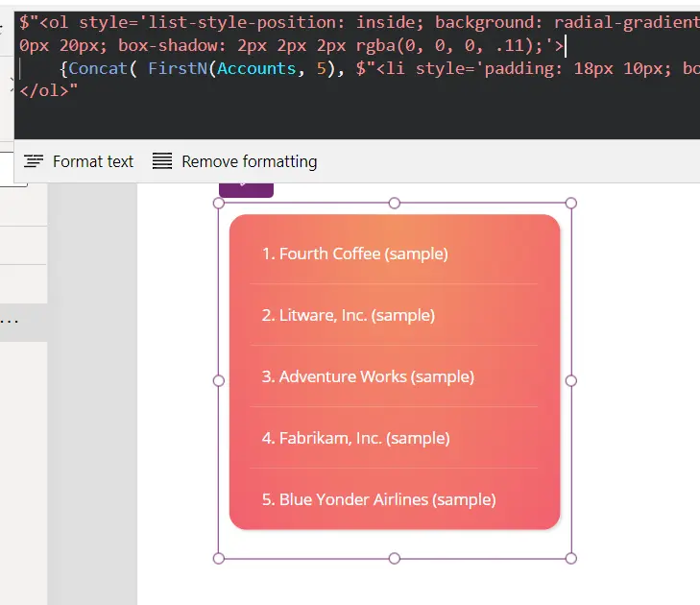Click the 'Concat' function in the formula
This screenshot has width=700, height=605.
[98, 68]
